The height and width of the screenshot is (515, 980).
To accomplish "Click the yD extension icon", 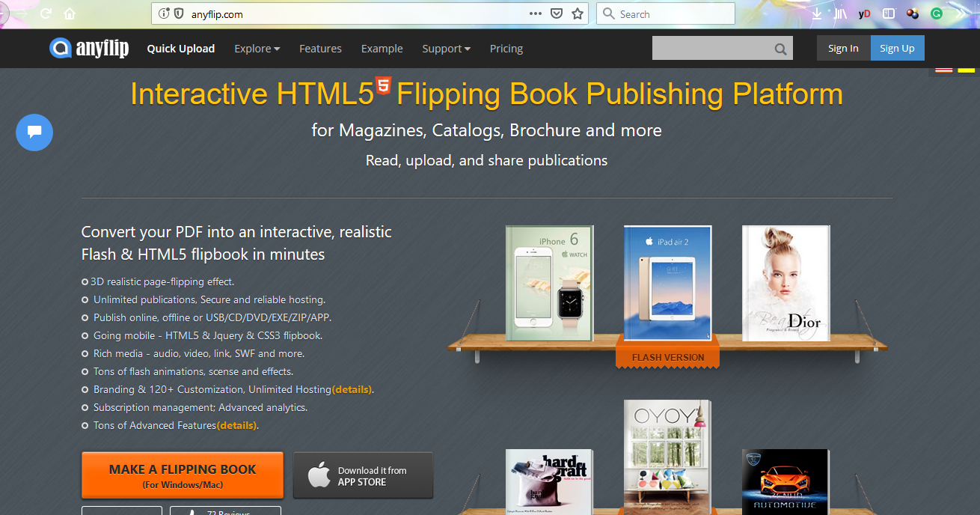I will 865,13.
